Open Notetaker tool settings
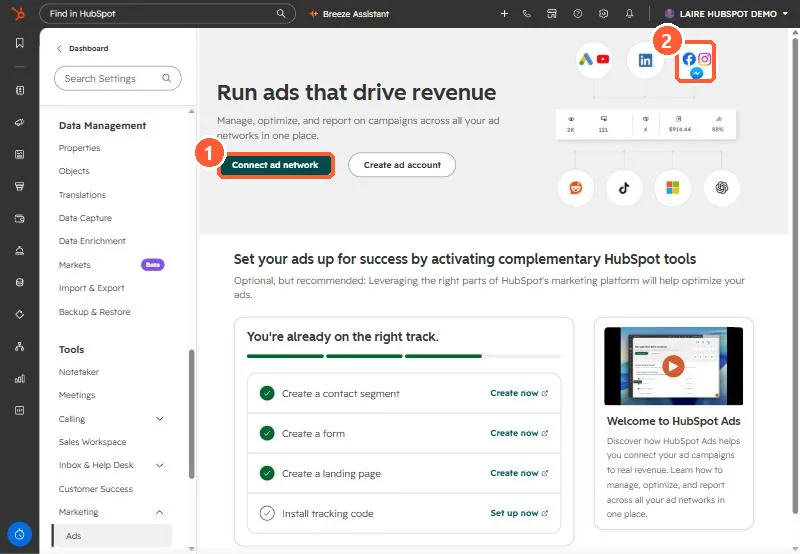Screen dimensions: 800x554 pyautogui.click(x=79, y=372)
